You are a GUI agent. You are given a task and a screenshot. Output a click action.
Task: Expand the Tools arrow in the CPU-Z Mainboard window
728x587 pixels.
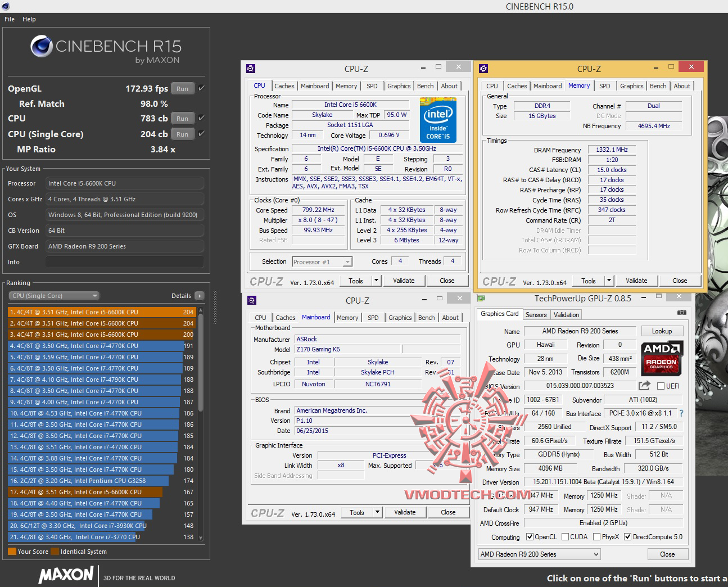click(x=377, y=512)
